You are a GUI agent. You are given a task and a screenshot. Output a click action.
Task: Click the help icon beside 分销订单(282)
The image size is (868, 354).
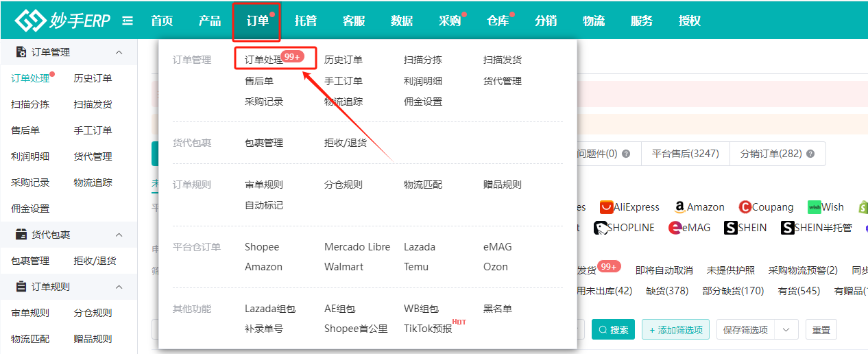(811, 154)
